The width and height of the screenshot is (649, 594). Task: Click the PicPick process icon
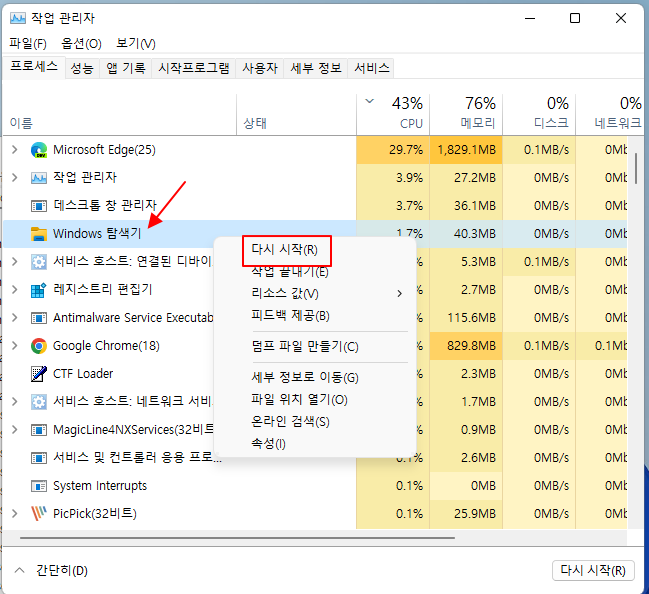[39, 514]
